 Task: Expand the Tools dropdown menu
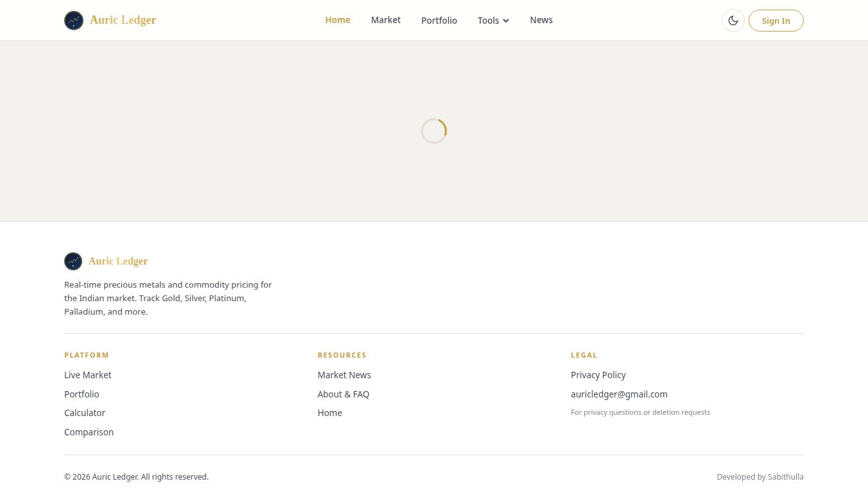click(x=493, y=21)
